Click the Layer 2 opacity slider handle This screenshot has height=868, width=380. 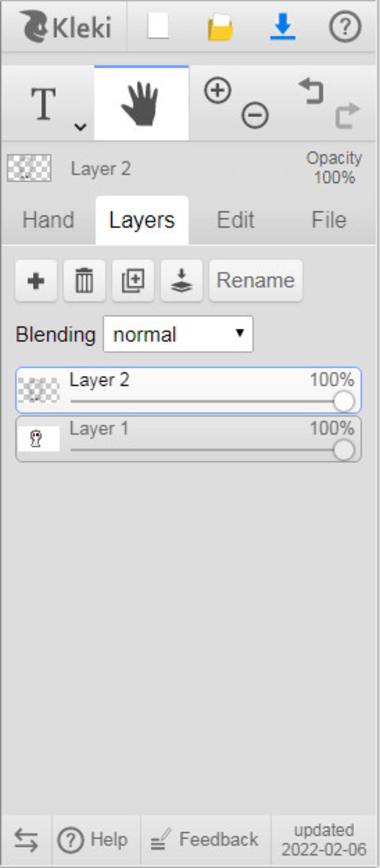344,402
